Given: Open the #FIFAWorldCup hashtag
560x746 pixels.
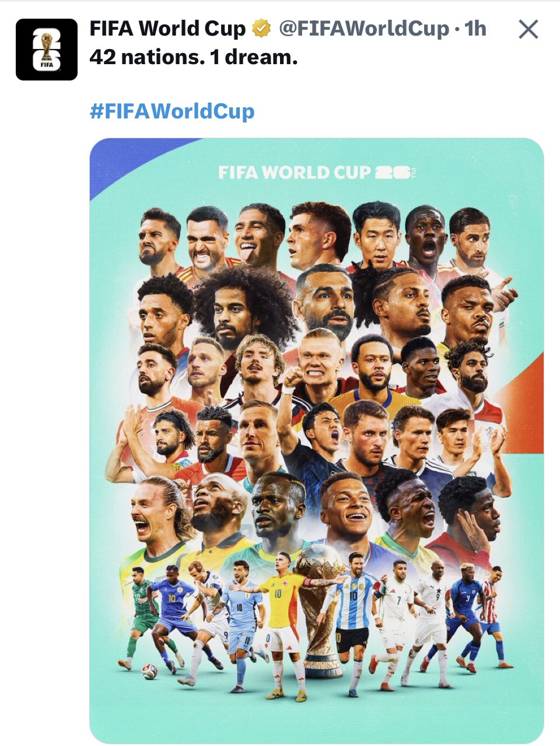Looking at the screenshot, I should pos(172,111).
